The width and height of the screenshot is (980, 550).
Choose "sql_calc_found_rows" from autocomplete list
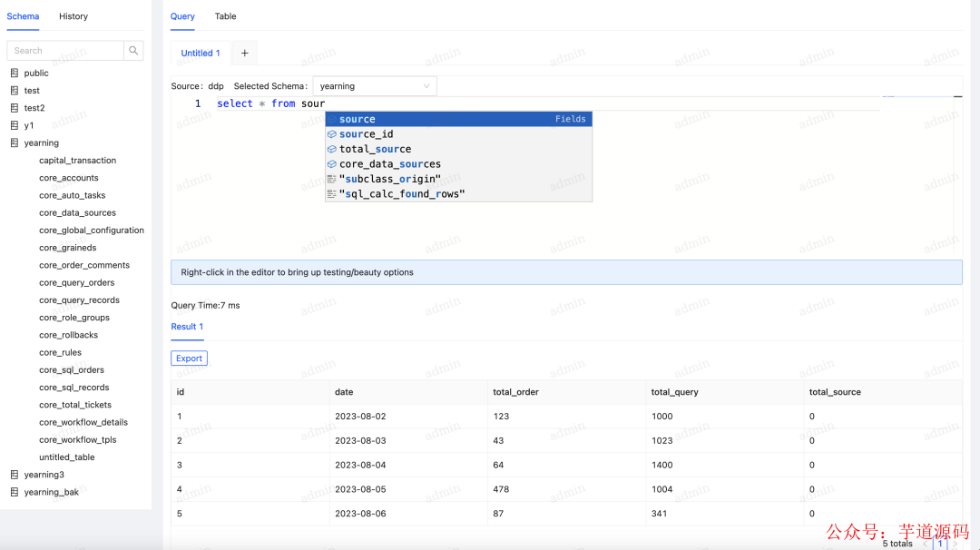[x=459, y=194]
